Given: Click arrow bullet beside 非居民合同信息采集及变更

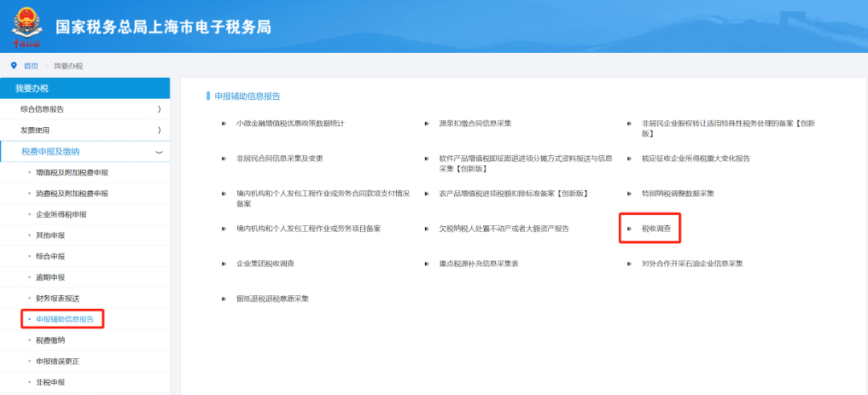Looking at the screenshot, I should (223, 158).
